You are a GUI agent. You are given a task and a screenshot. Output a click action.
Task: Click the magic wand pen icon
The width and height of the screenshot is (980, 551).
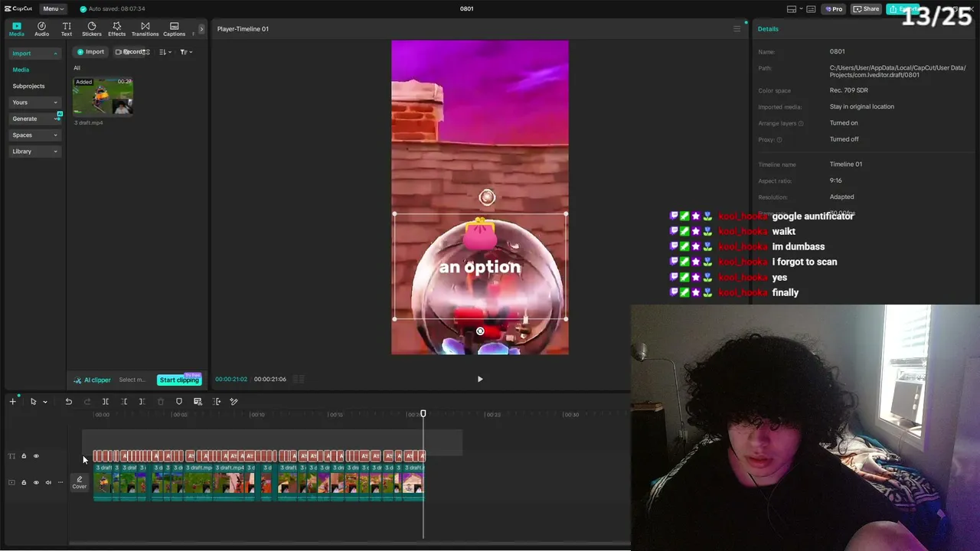pyautogui.click(x=234, y=402)
